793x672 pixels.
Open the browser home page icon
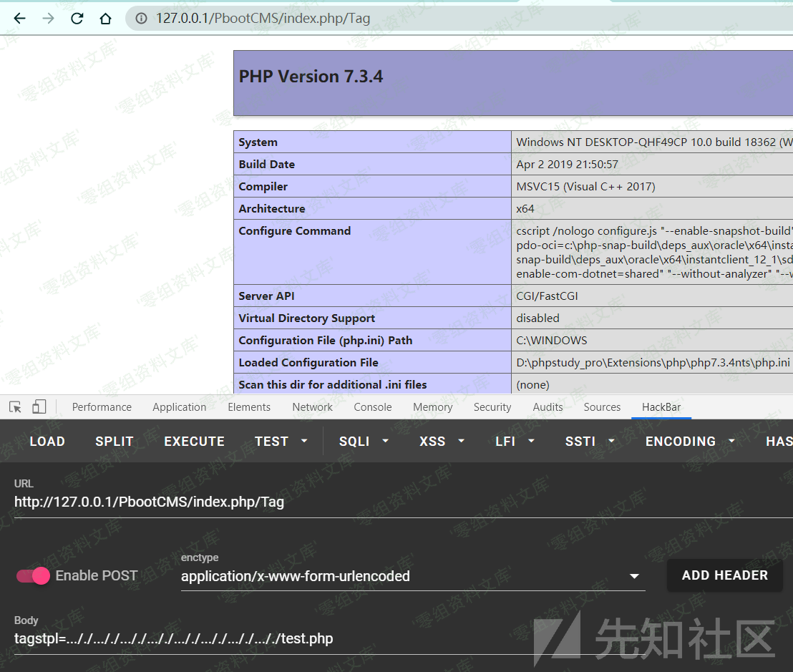coord(105,18)
